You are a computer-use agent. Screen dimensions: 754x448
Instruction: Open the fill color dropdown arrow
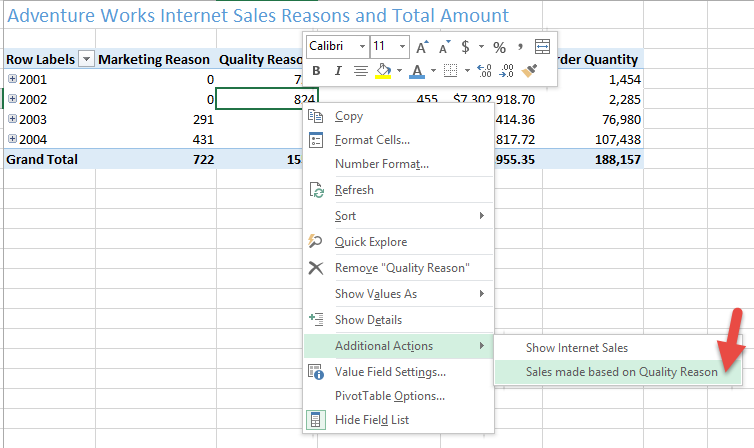(399, 71)
